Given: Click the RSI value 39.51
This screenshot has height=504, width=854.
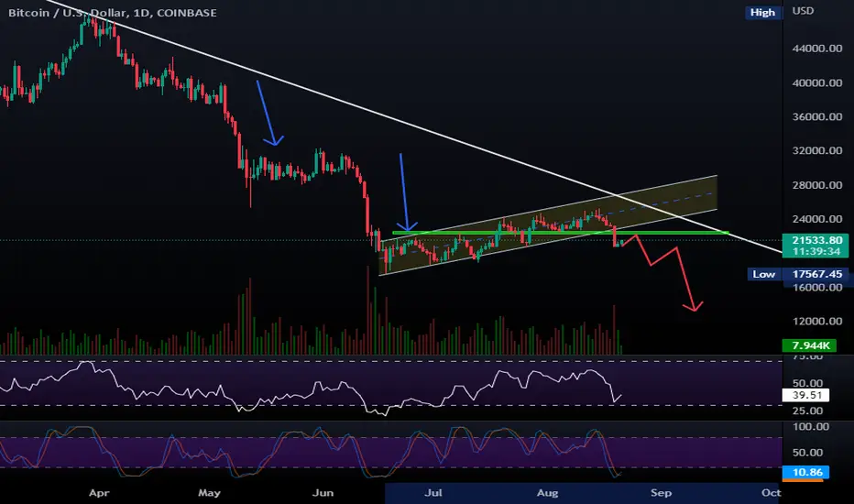Looking at the screenshot, I should (x=805, y=395).
